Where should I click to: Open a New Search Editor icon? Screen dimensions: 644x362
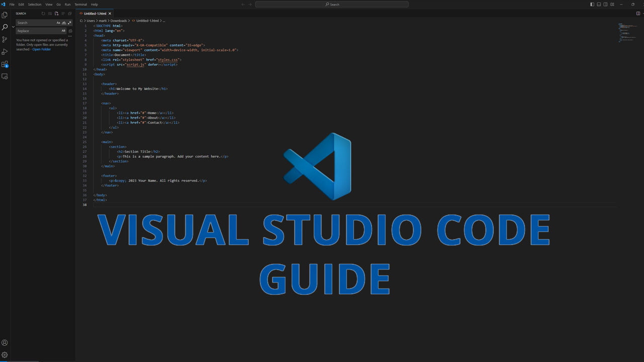[56, 14]
